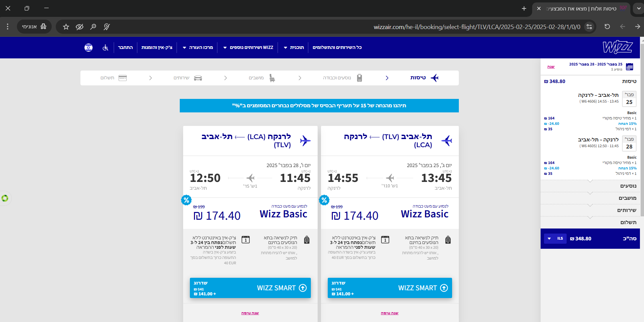Viewport: 644px width, 322px height.
Task: Click the plane icon beside תל-אביב (TLV) ← לרנקה heading
Action: (x=447, y=140)
